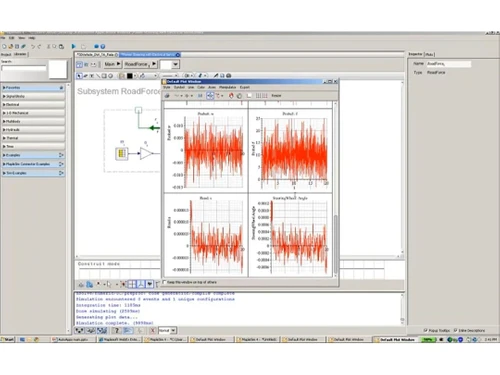Viewport: 500px width, 375px height.
Task: Expand the Hydraulic palette
Action: 33,130
